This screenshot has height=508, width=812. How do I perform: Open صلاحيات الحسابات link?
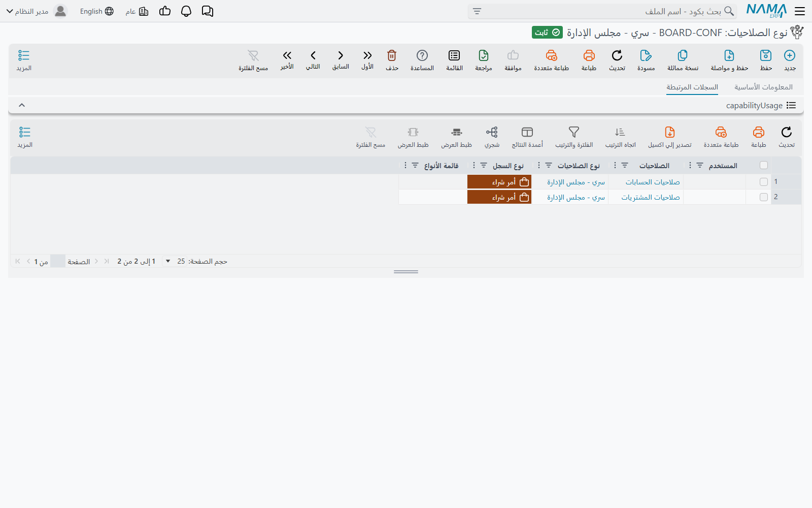coord(653,182)
